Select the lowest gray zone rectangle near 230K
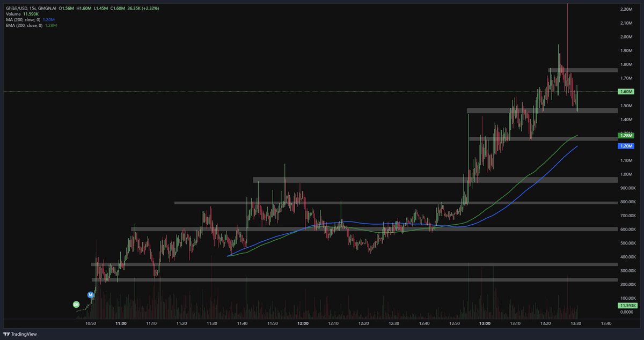 [x=354, y=279]
